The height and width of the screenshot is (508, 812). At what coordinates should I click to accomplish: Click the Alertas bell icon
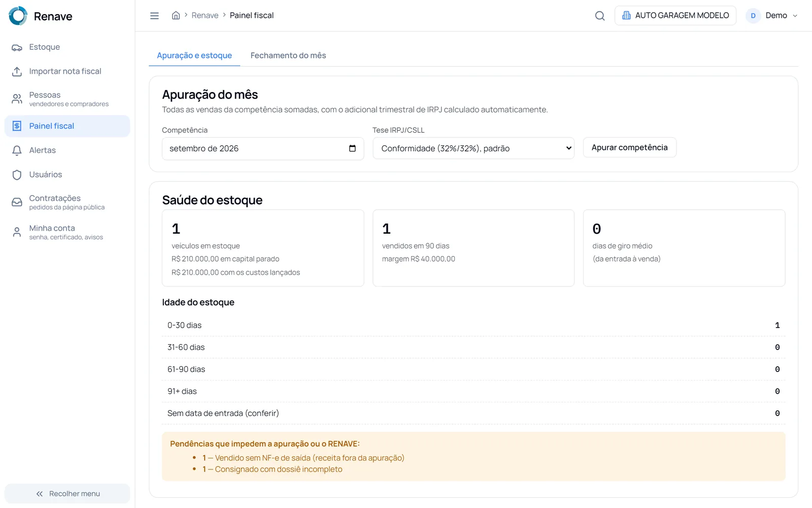(x=17, y=150)
